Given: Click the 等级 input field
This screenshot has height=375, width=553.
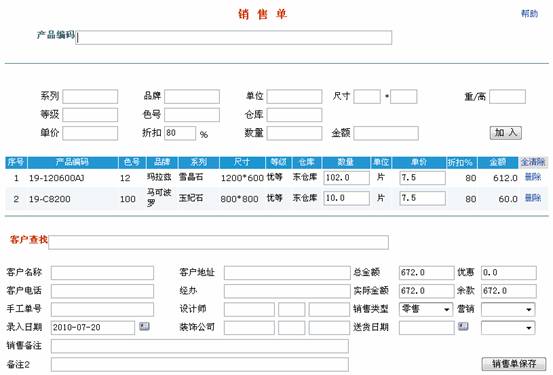Looking at the screenshot, I should click(x=90, y=115).
